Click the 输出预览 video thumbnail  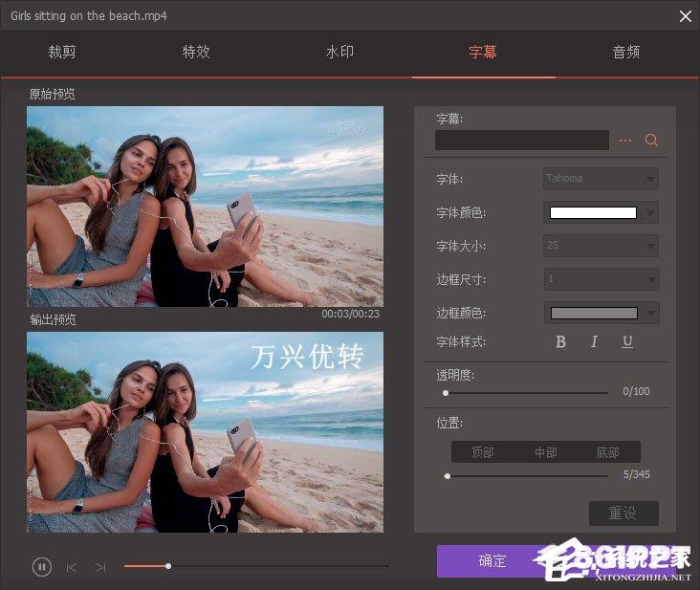tap(205, 432)
